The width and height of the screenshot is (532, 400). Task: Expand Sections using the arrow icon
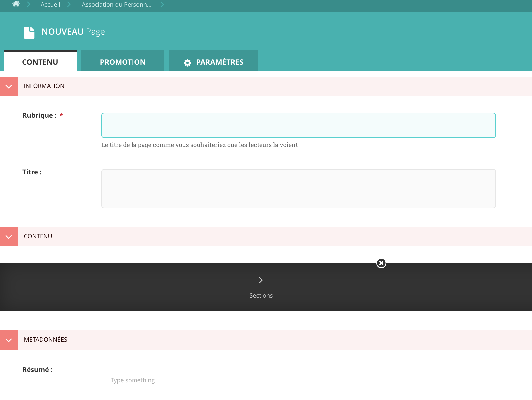261,280
